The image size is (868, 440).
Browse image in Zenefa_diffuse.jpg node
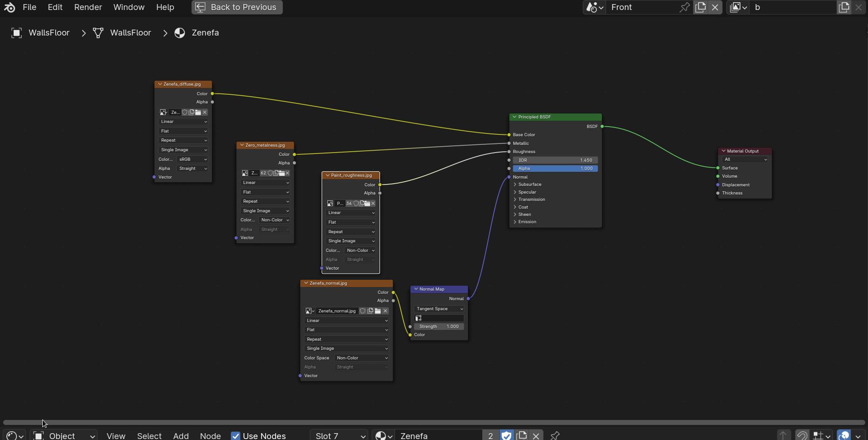click(163, 113)
